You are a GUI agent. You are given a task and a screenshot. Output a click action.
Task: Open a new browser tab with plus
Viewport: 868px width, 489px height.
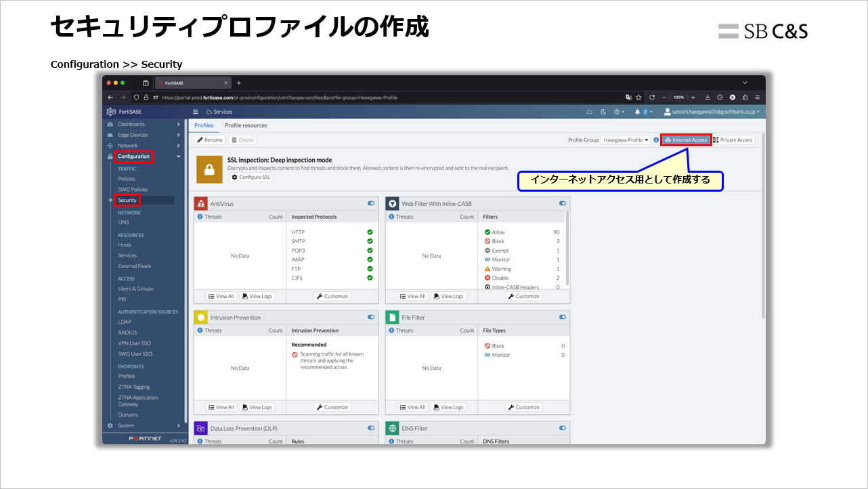(239, 83)
